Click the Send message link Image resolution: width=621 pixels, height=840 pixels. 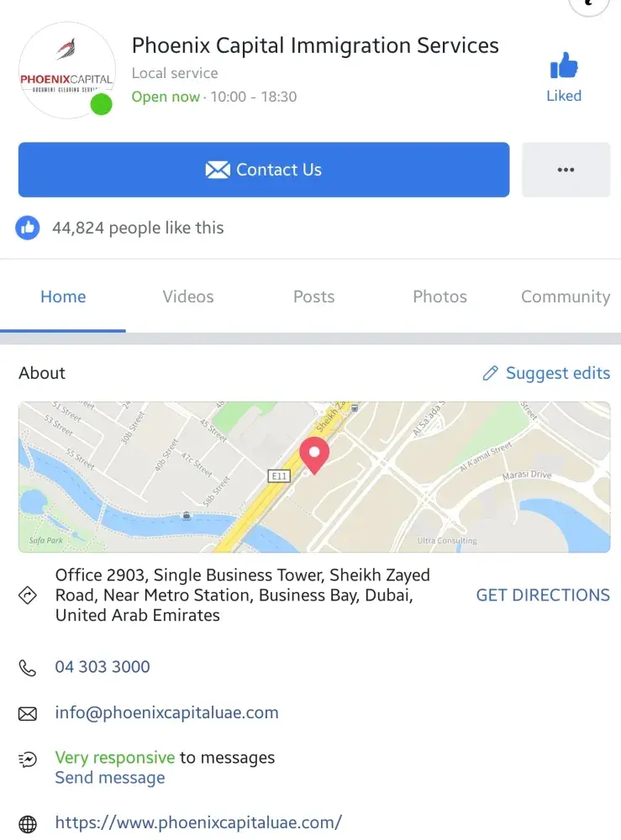(x=110, y=778)
